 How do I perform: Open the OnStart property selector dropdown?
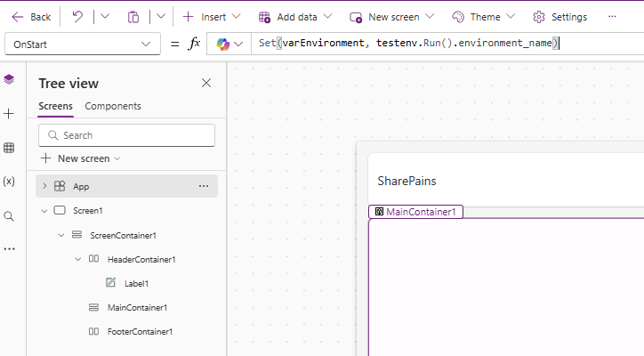[83, 44]
